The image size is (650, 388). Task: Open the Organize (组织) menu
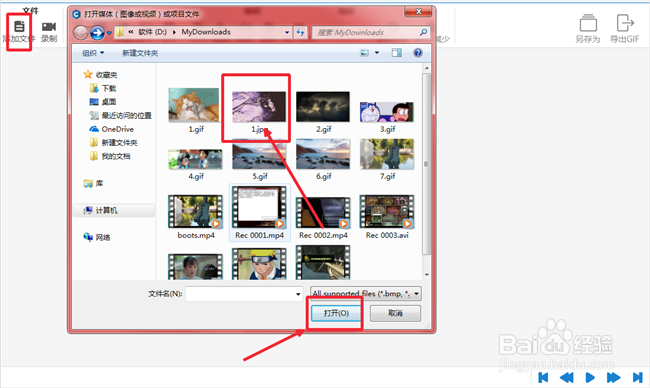click(x=93, y=53)
